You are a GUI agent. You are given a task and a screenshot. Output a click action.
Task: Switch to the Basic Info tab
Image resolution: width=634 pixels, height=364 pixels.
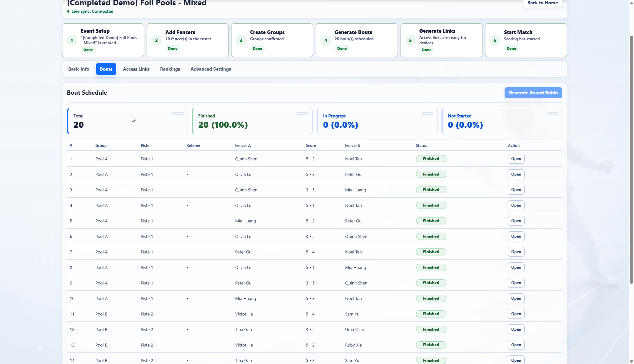tap(79, 69)
